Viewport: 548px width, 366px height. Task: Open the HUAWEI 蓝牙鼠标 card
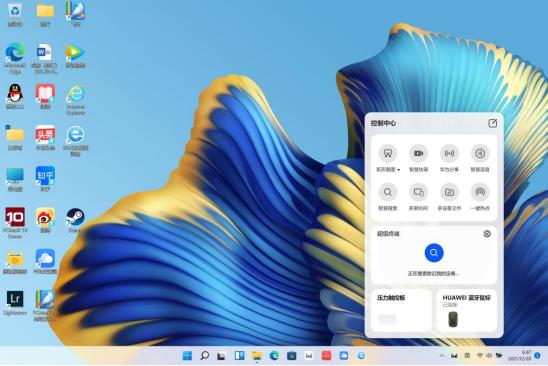[x=467, y=310]
